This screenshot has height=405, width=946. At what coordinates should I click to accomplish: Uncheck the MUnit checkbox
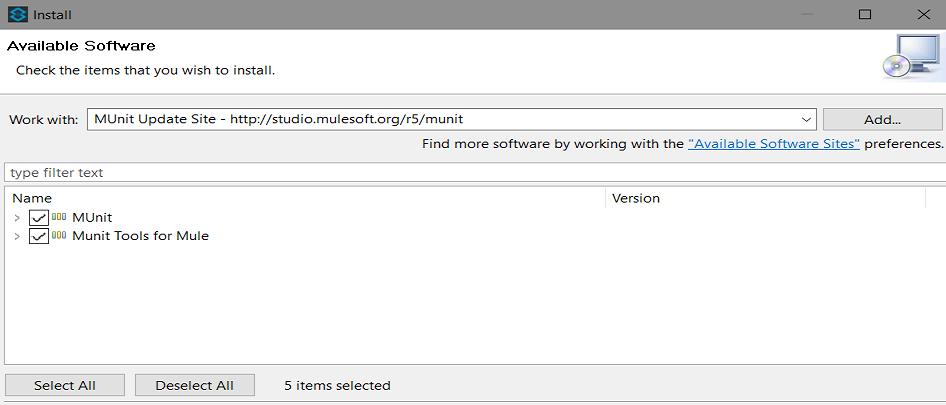(39, 218)
